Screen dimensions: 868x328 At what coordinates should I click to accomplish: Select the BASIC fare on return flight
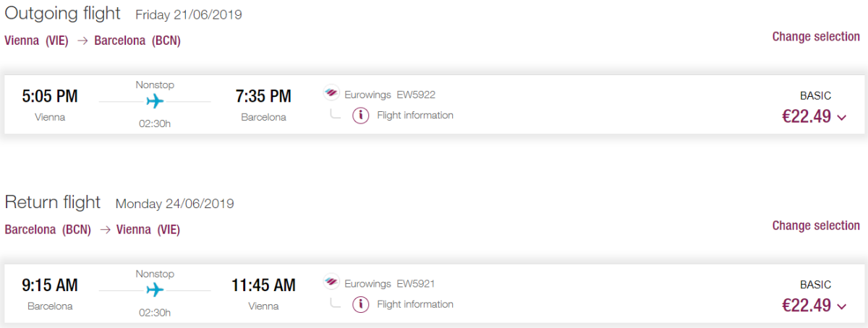click(x=815, y=285)
